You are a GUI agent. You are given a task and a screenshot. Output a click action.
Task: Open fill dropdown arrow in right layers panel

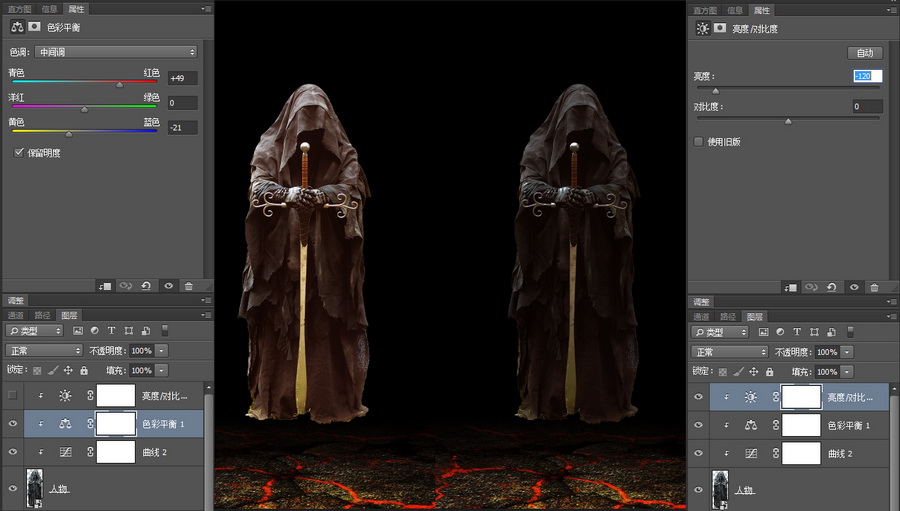pos(847,371)
